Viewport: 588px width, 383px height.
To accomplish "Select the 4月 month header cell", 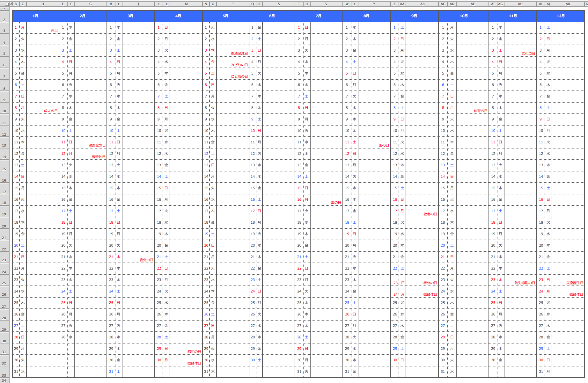I will click(179, 16).
